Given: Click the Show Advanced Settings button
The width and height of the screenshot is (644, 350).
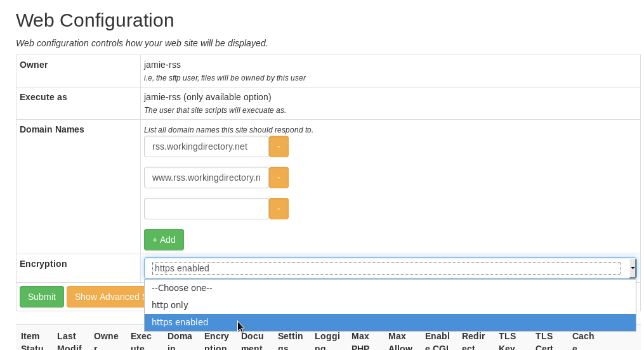Looking at the screenshot, I should [105, 297].
